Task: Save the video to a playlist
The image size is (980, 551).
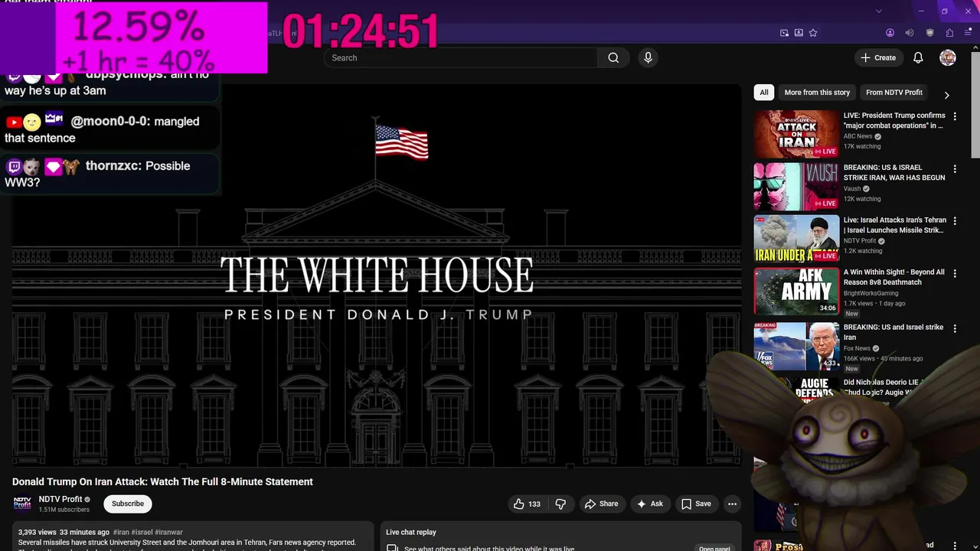Action: 696,504
